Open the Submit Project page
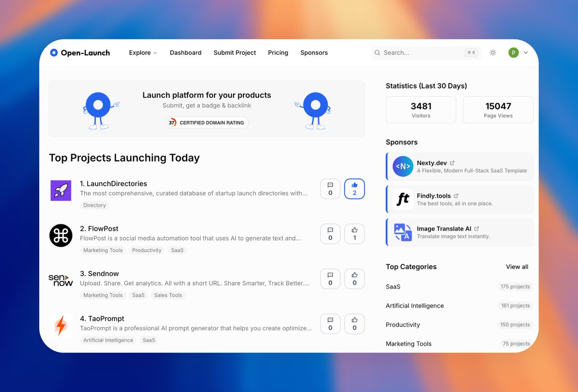Viewport: 578px width, 392px height. [235, 53]
